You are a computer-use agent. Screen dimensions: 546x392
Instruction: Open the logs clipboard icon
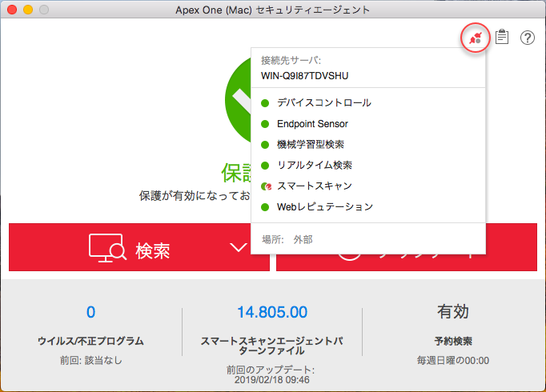point(502,38)
